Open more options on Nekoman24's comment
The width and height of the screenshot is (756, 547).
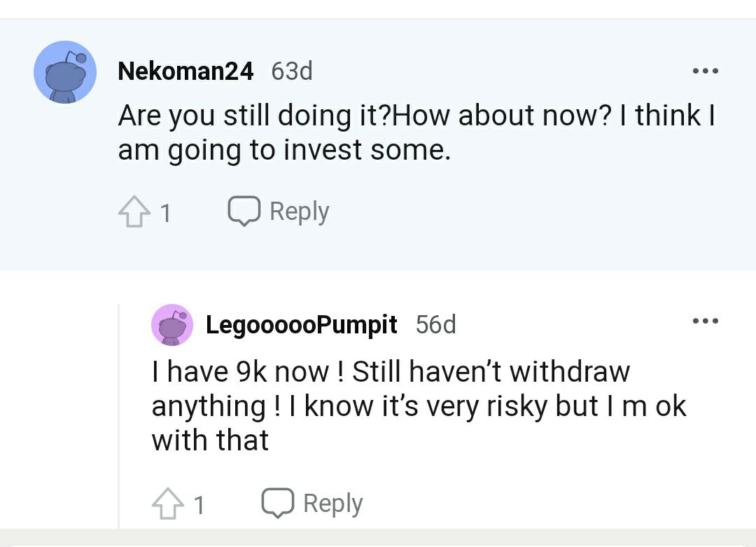[706, 71]
